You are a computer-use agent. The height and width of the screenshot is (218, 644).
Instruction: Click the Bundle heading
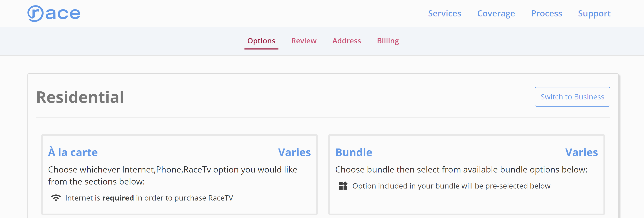tap(353, 152)
